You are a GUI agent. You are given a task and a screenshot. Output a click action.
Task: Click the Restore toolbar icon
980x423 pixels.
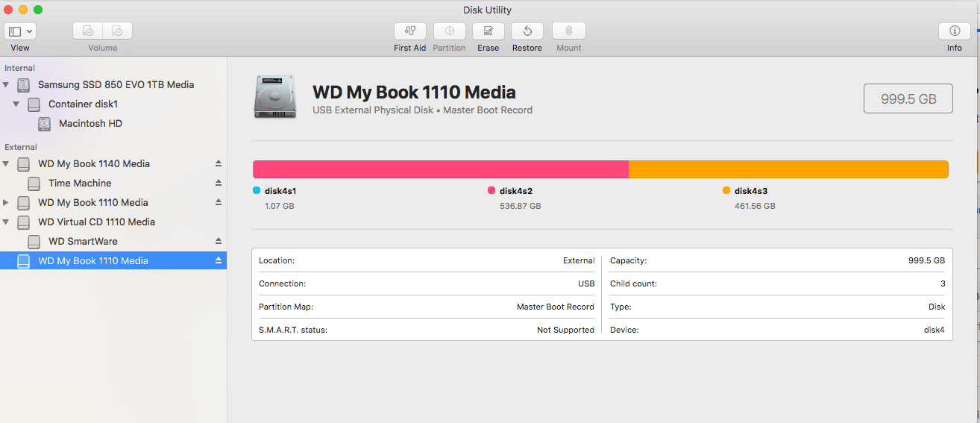pos(527,31)
